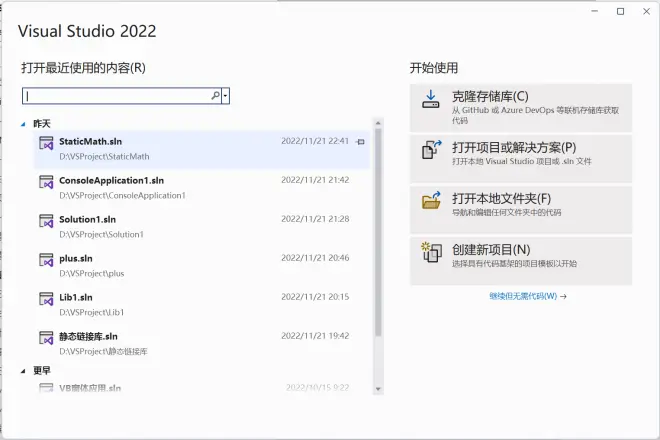Open 静态链接库.sln recent item
This screenshot has width=660, height=440.
202,344
